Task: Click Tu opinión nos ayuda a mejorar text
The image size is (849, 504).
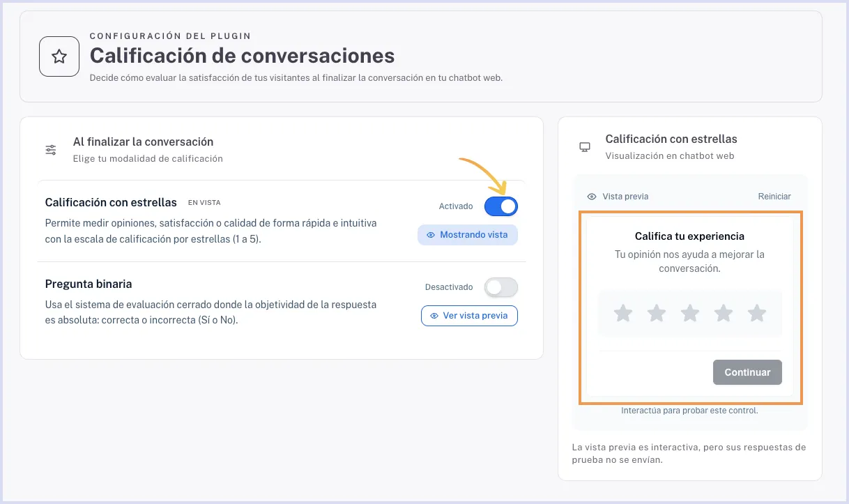Action: tap(689, 261)
